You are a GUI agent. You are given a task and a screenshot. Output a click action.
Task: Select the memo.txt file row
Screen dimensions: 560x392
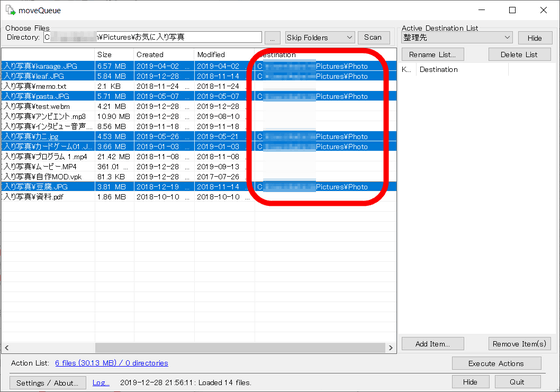pos(199,86)
